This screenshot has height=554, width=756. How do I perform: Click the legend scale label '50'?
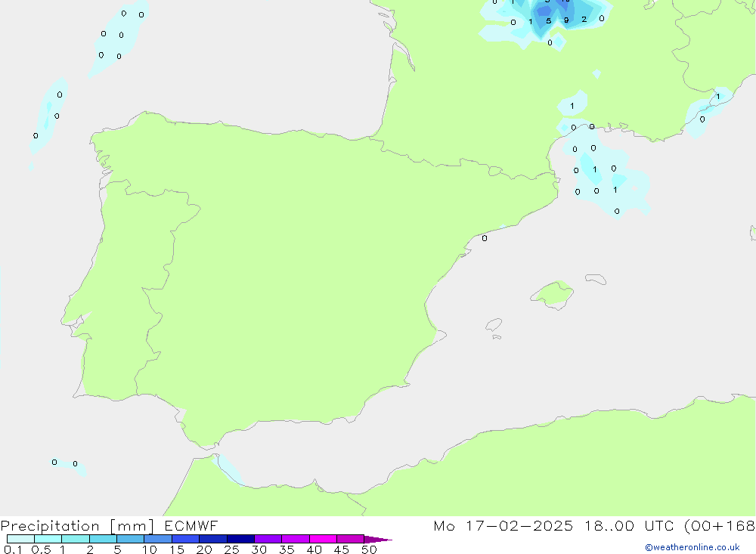coord(369,549)
